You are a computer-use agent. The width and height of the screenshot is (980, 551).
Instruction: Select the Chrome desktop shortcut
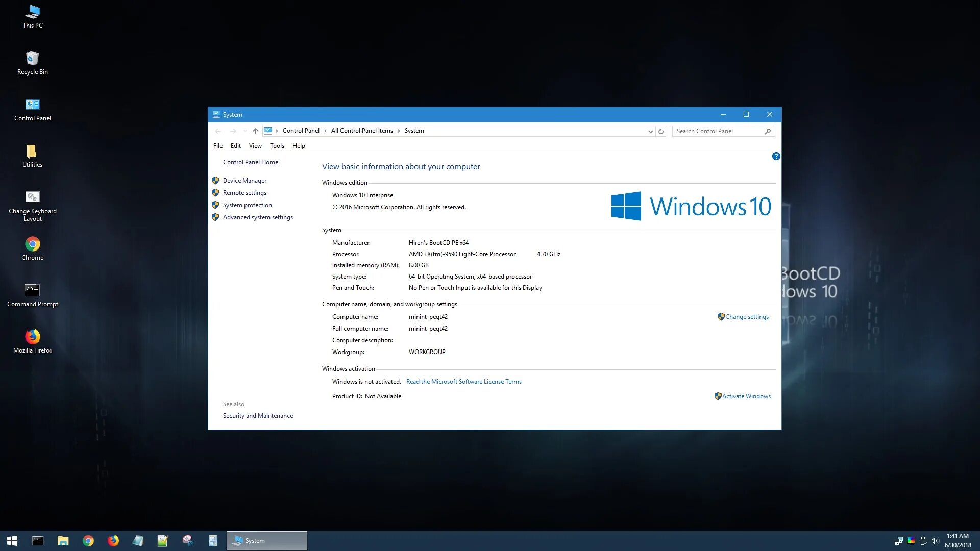tap(32, 248)
